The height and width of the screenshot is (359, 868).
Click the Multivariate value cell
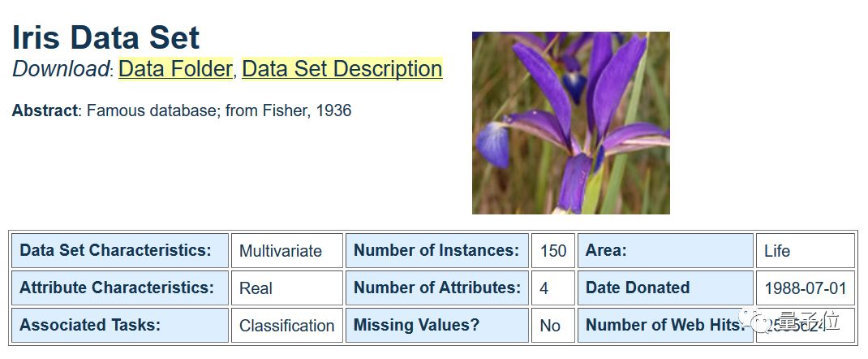(x=286, y=250)
